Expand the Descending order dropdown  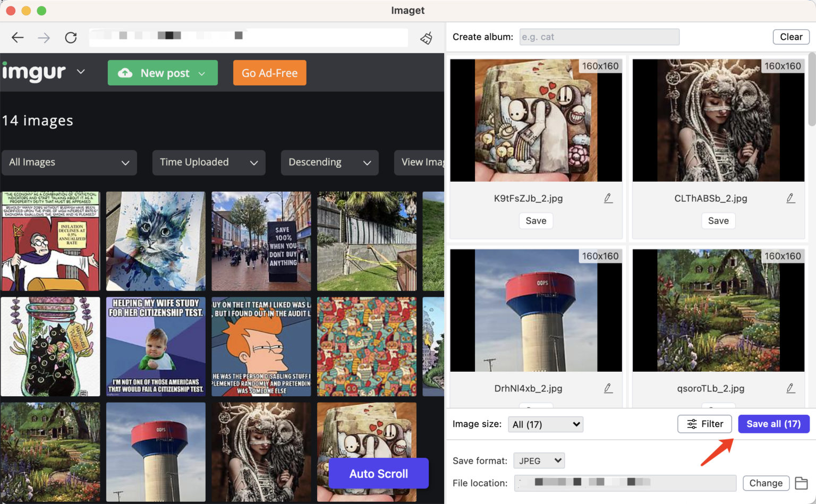point(329,163)
